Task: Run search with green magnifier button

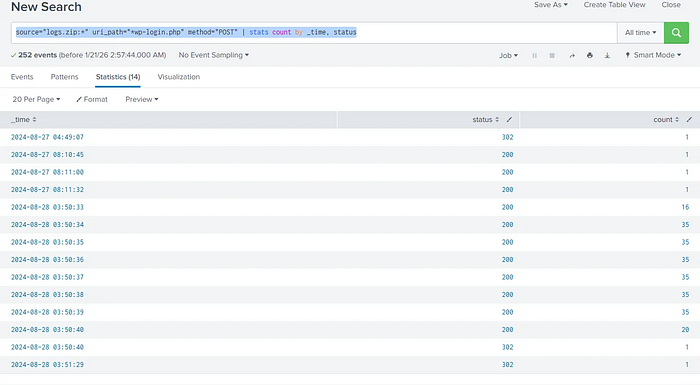Action: pyautogui.click(x=676, y=33)
